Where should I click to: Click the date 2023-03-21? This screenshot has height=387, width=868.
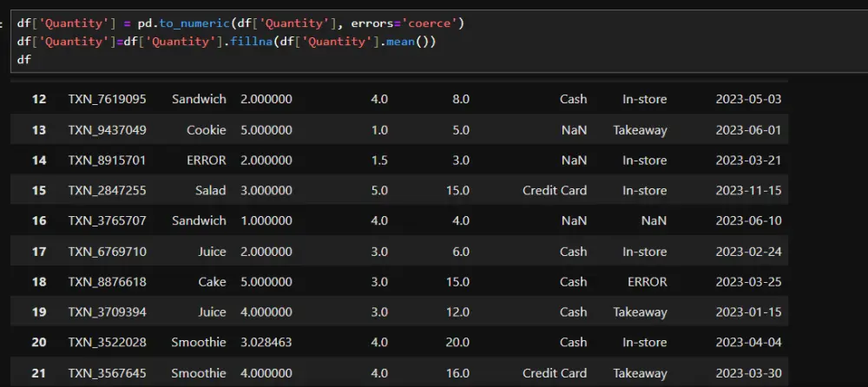[748, 160]
